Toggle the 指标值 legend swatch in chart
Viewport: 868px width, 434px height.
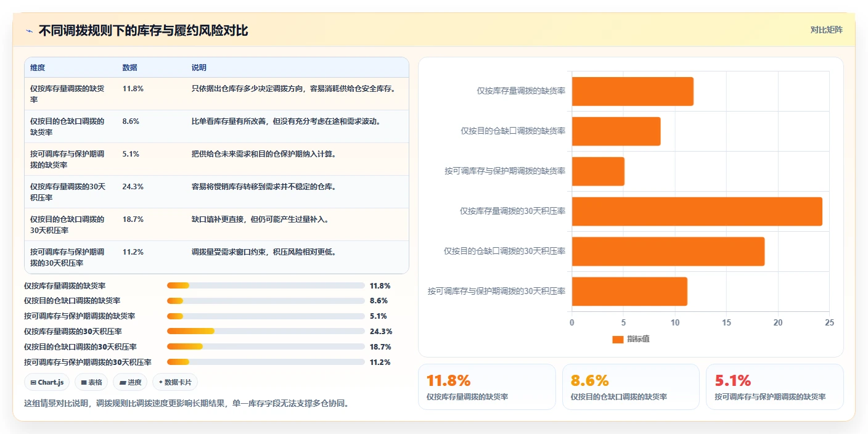click(618, 339)
